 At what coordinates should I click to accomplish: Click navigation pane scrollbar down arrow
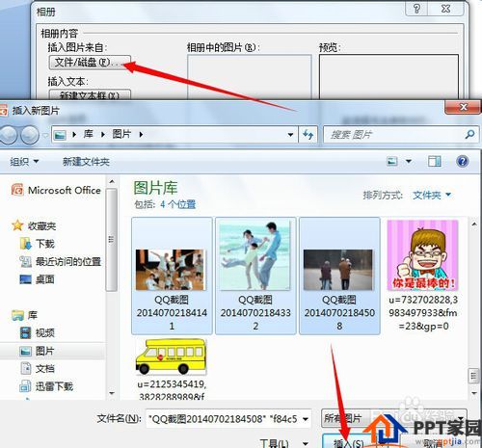click(112, 393)
